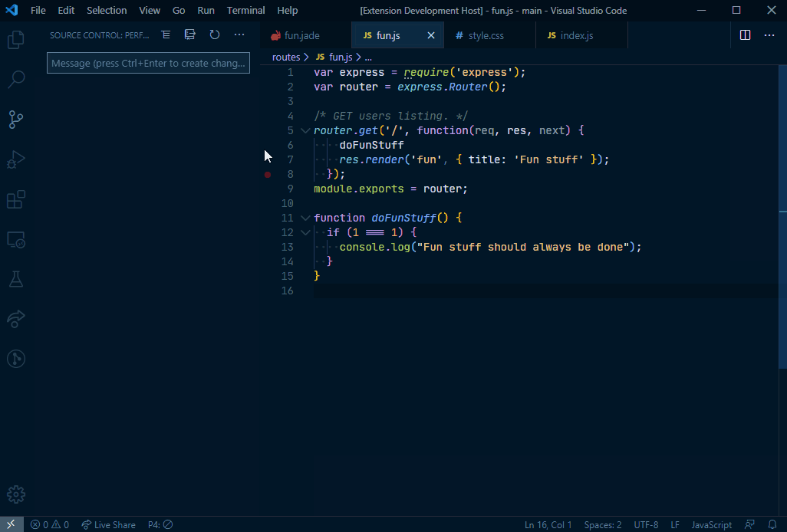
Task: Collapse the router.get function at line 5
Action: (305, 130)
